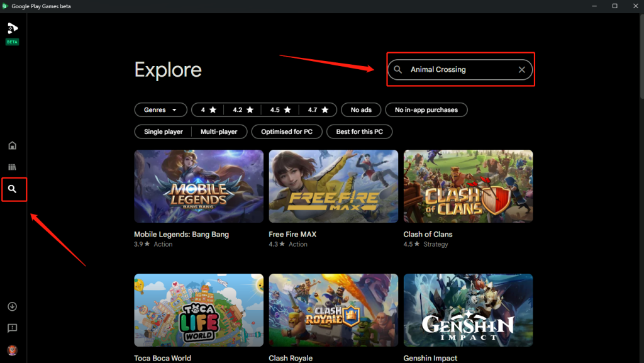Select the Search icon in sidebar
644x363 pixels.
click(x=13, y=189)
